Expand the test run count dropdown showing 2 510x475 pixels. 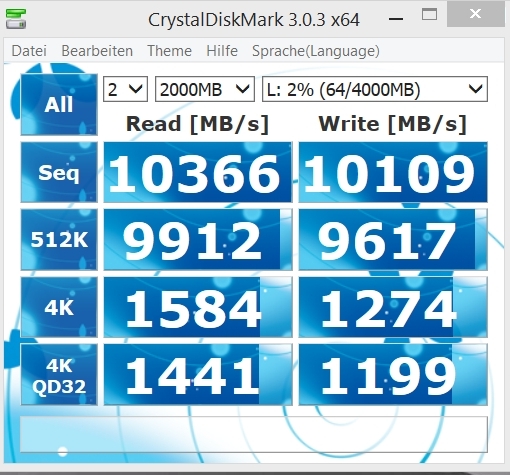[125, 89]
